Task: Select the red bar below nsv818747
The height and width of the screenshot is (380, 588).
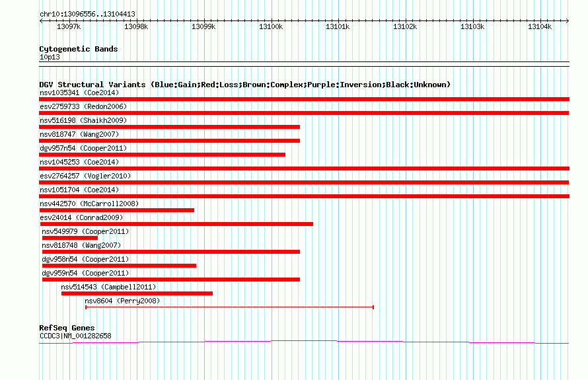Action: pyautogui.click(x=170, y=141)
